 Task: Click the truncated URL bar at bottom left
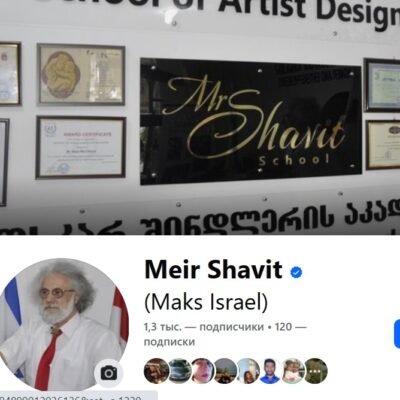pyautogui.click(x=79, y=396)
